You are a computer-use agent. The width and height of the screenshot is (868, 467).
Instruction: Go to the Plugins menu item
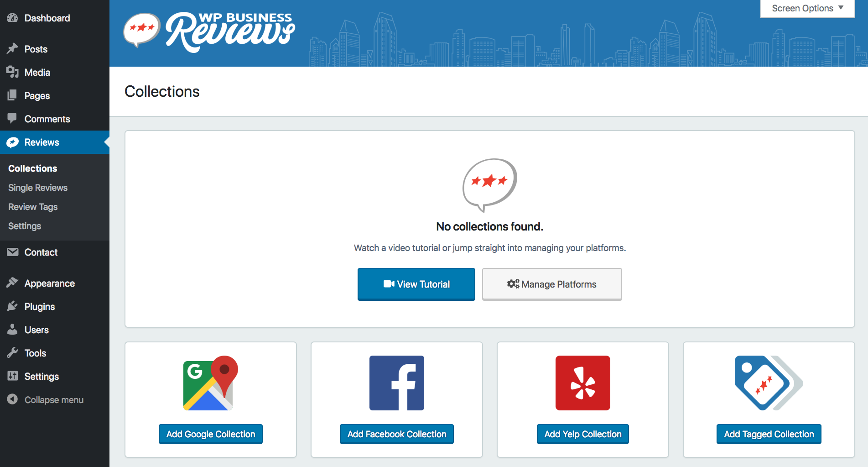pyautogui.click(x=55, y=306)
